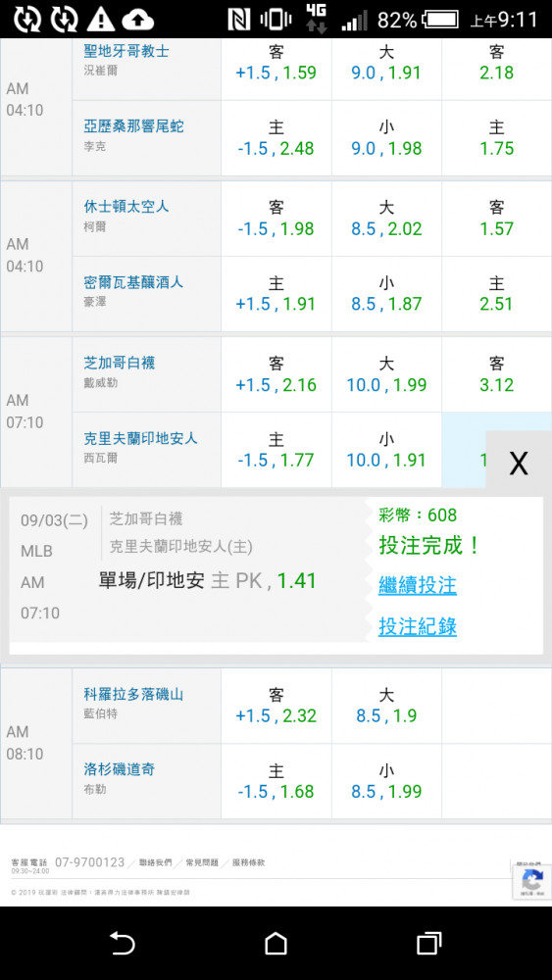Screen dimensions: 552x980
Task: Open 服務條款 footer link
Action: coord(248,862)
